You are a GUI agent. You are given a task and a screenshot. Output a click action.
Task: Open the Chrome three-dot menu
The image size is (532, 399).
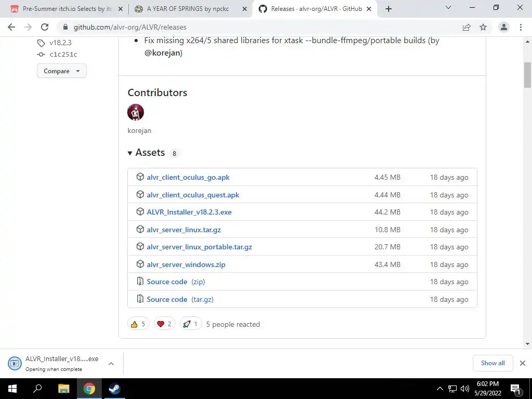click(521, 27)
